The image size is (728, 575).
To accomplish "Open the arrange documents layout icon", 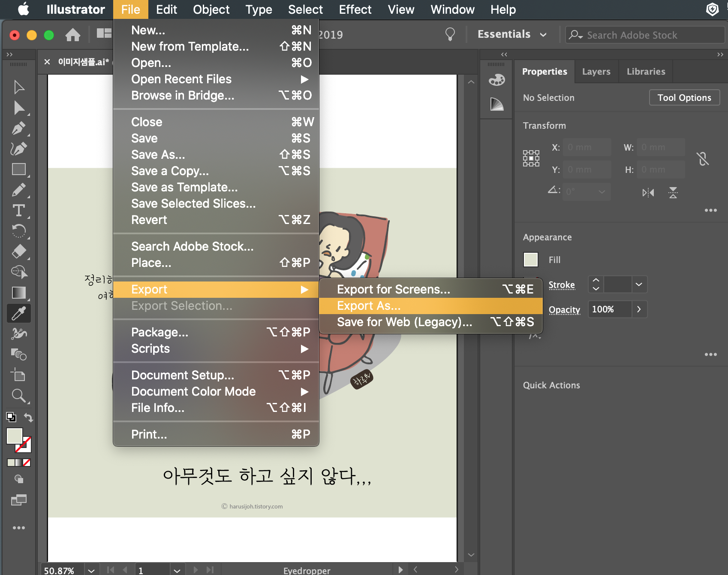I will click(x=104, y=33).
